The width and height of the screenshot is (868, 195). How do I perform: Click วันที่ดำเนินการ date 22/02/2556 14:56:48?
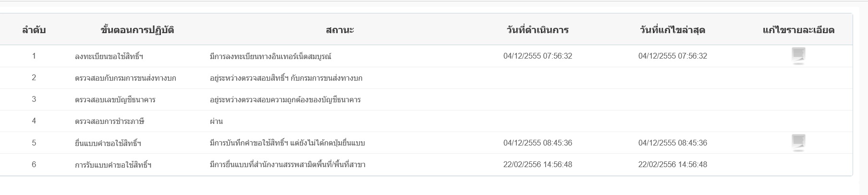point(538,164)
